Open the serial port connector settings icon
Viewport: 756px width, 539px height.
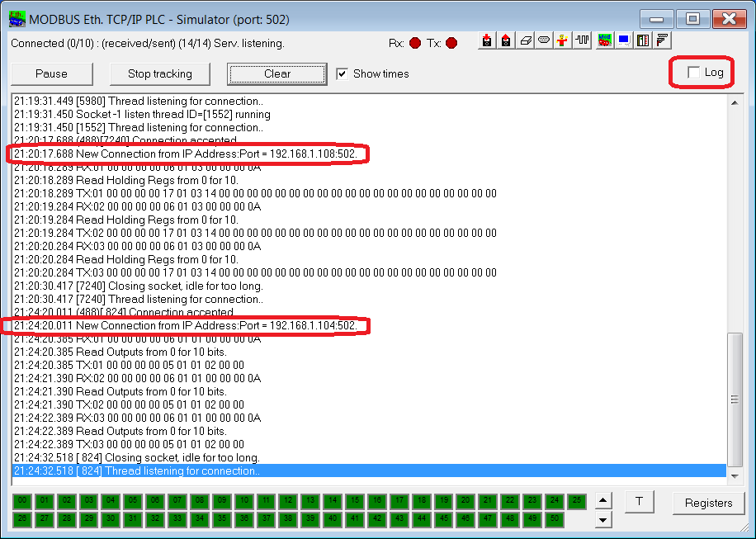(x=544, y=41)
